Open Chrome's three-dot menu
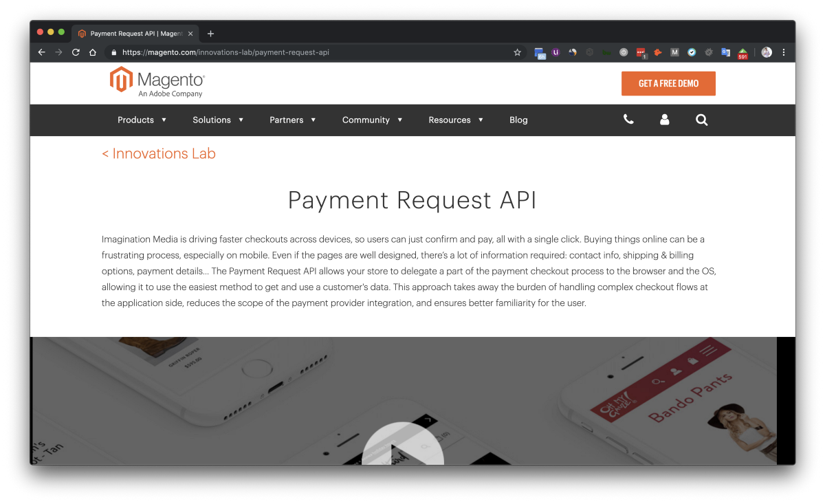The height and width of the screenshot is (504, 825). click(784, 52)
